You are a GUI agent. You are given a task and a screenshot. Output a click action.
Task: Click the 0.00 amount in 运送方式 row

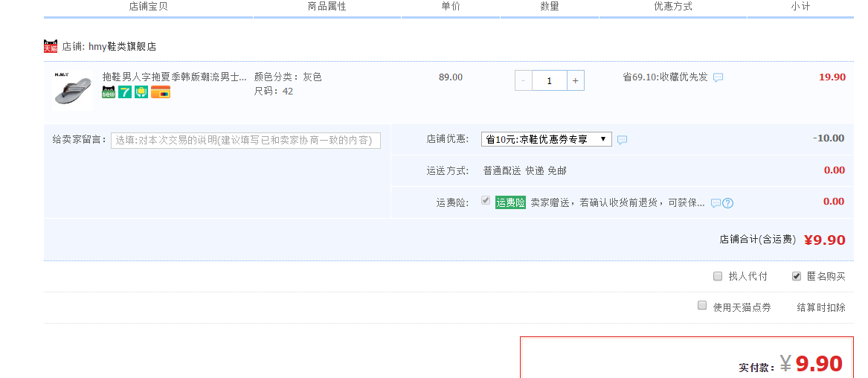(x=835, y=170)
